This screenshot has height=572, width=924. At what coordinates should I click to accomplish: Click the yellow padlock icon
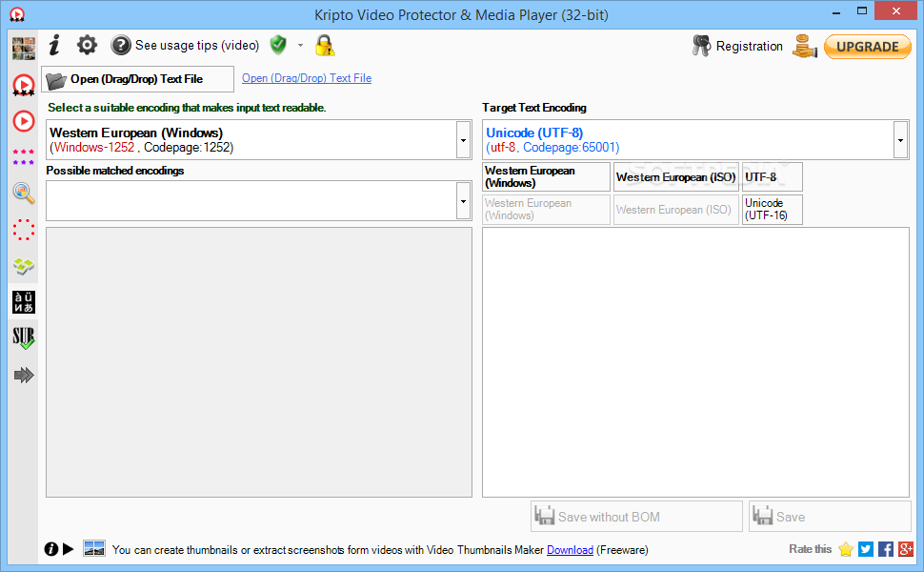(325, 46)
